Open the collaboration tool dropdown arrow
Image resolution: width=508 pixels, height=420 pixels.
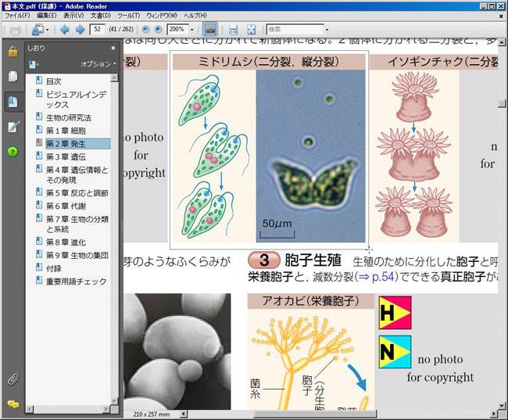pyautogui.click(x=48, y=30)
